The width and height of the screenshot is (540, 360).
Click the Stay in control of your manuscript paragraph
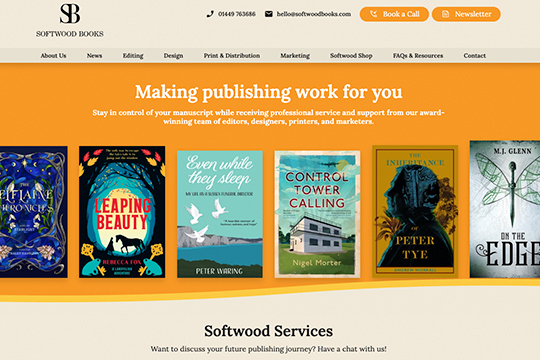pyautogui.click(x=269, y=117)
